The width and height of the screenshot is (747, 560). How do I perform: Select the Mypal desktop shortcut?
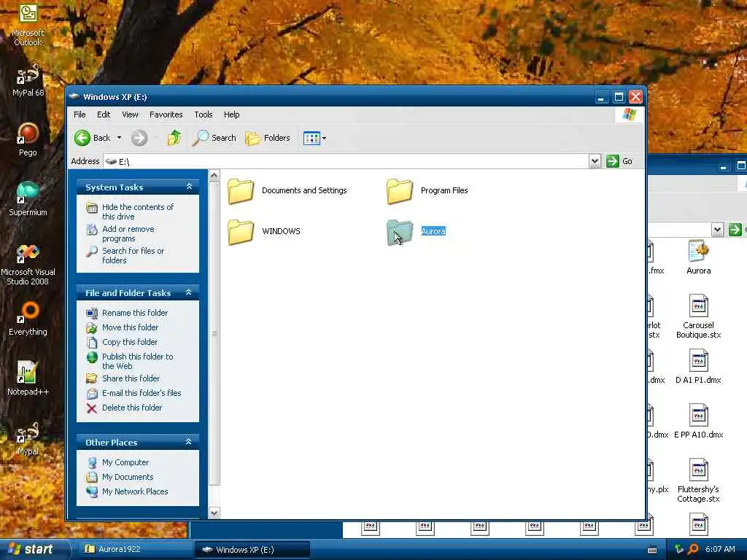click(28, 438)
